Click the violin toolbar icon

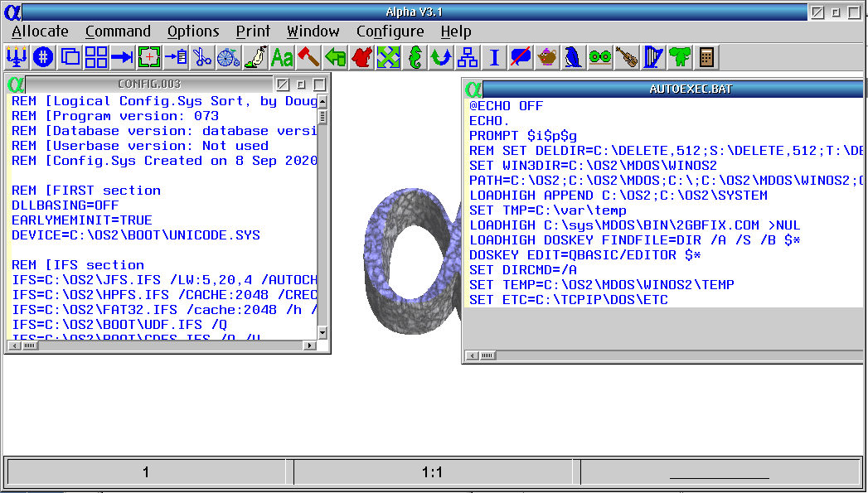627,57
